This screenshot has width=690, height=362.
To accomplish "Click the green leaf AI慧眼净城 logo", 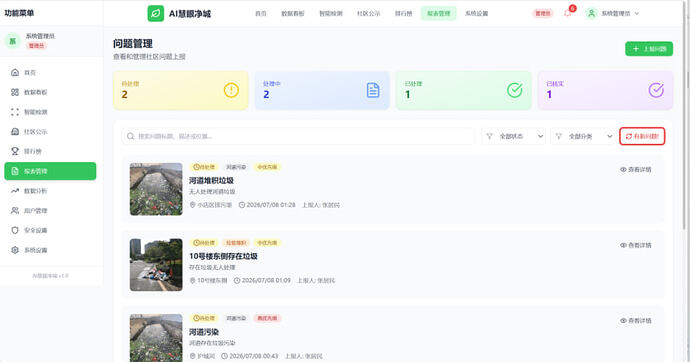I will (x=156, y=14).
